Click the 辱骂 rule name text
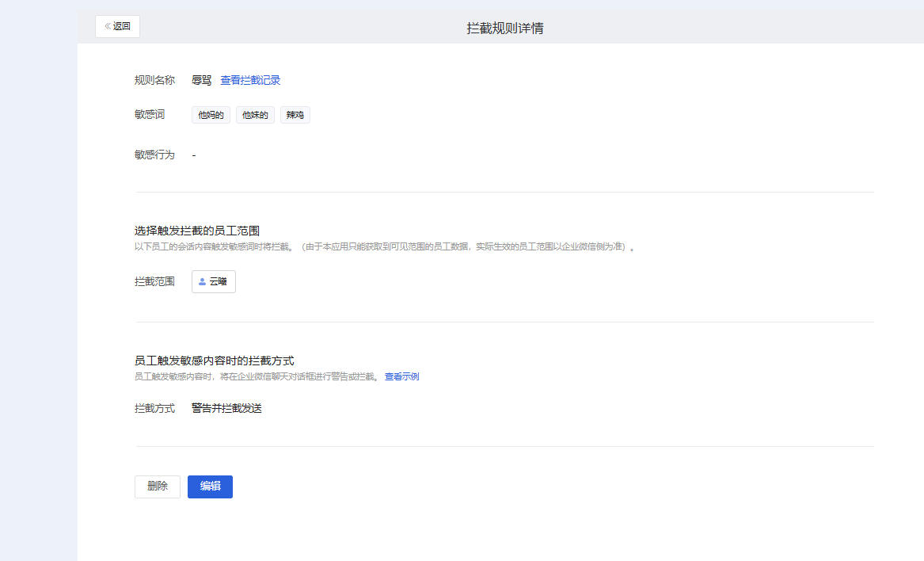 pos(202,80)
